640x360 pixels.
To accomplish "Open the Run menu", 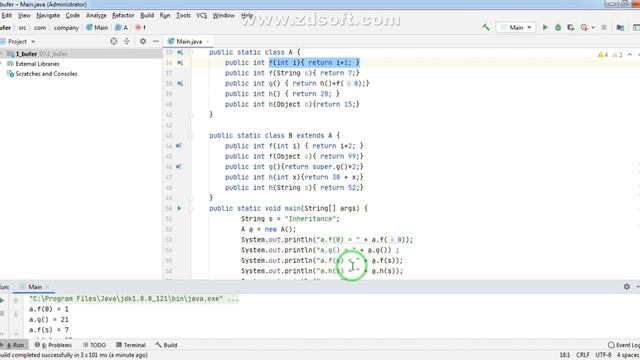I will [165, 15].
